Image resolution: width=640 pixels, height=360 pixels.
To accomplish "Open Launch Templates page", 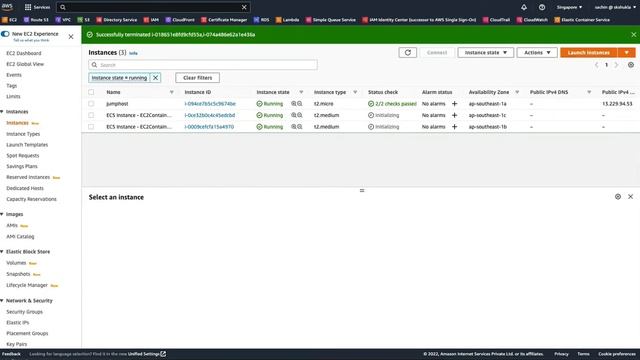I will (27, 145).
